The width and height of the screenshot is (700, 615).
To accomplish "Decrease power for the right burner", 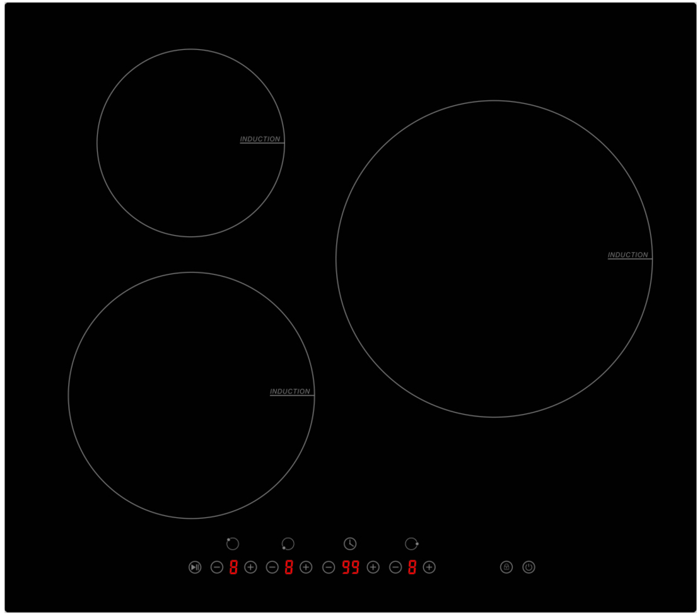I will 395,568.
